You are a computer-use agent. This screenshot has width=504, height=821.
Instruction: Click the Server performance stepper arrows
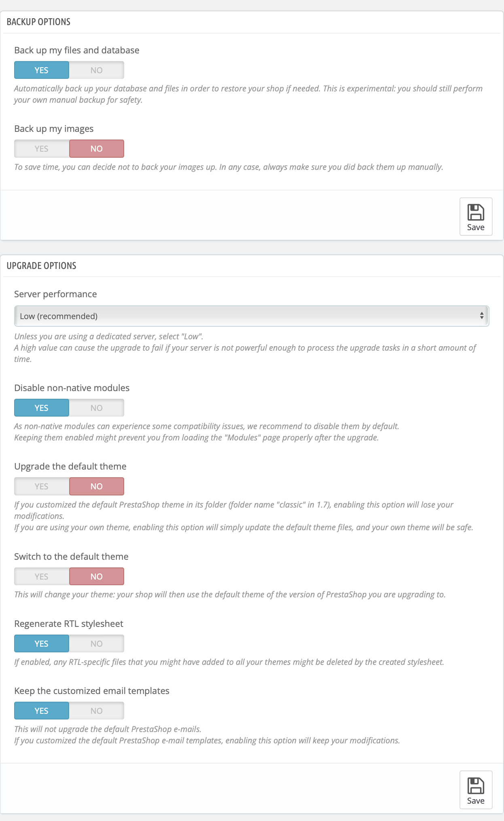tap(481, 316)
